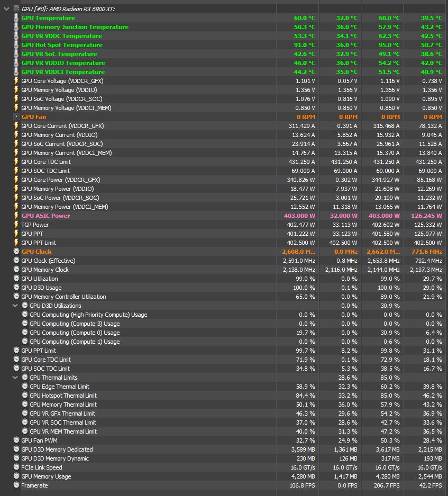Click the gauge icon for PCIe Link Speed
The image size is (448, 496).
click(x=16, y=467)
